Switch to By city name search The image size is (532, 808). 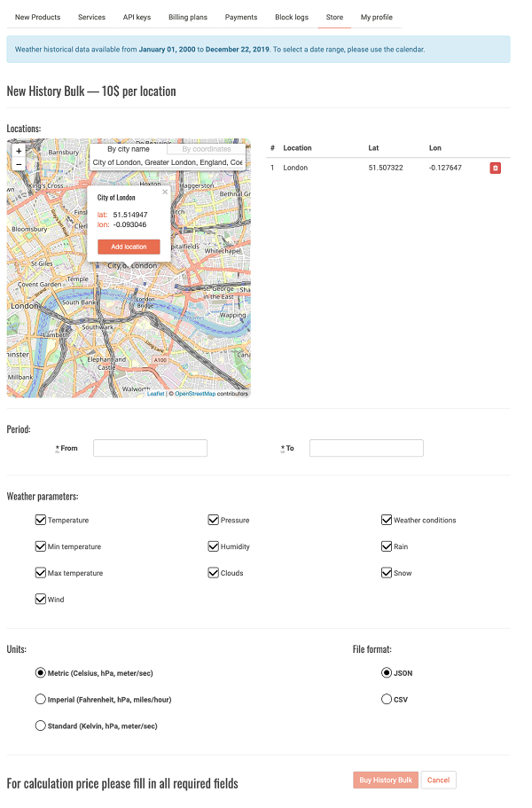129,149
